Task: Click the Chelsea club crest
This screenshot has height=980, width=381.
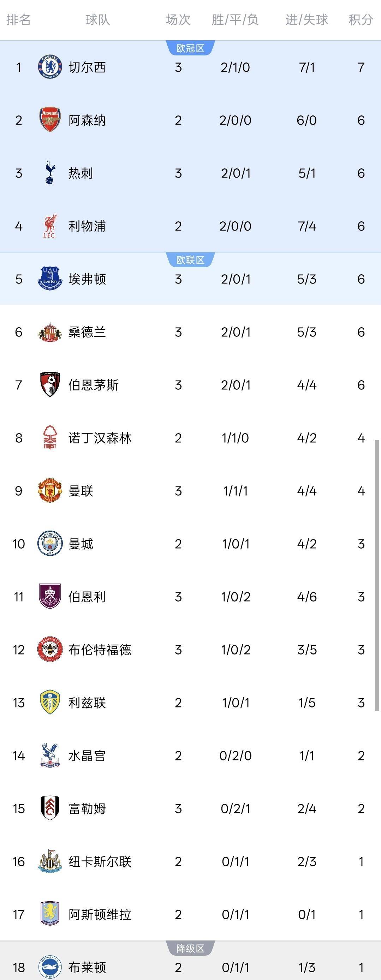Action: tap(50, 67)
